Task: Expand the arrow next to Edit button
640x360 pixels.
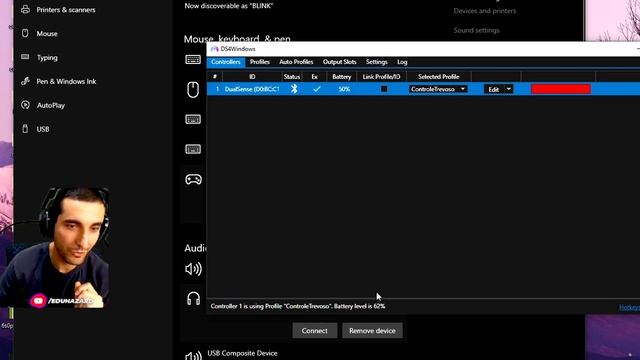Action: pos(509,89)
